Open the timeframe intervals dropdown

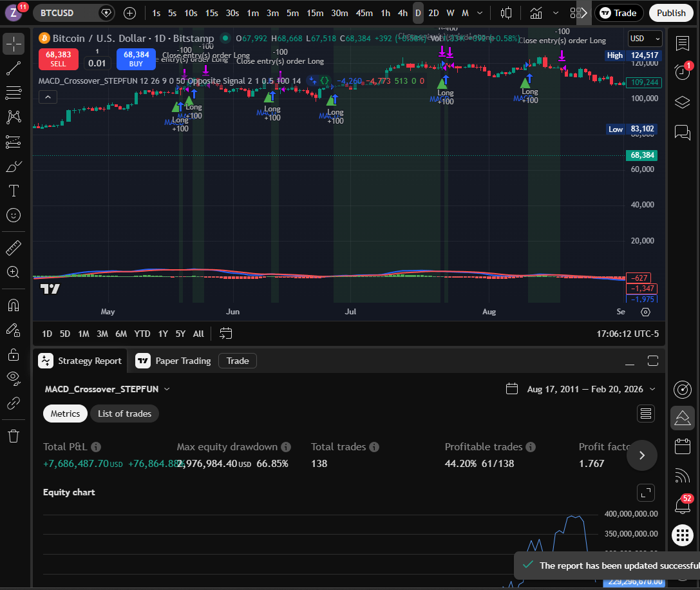(x=480, y=12)
